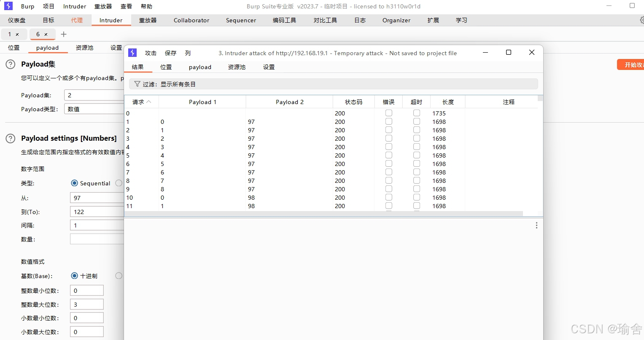Viewport: 644px width, 340px height.
Task: Switch to the Collaborator tab
Action: (191, 20)
